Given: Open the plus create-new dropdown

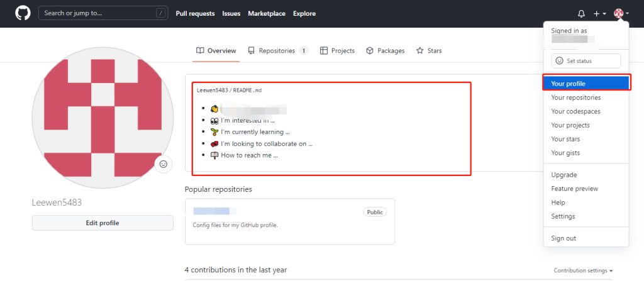Looking at the screenshot, I should tap(599, 14).
